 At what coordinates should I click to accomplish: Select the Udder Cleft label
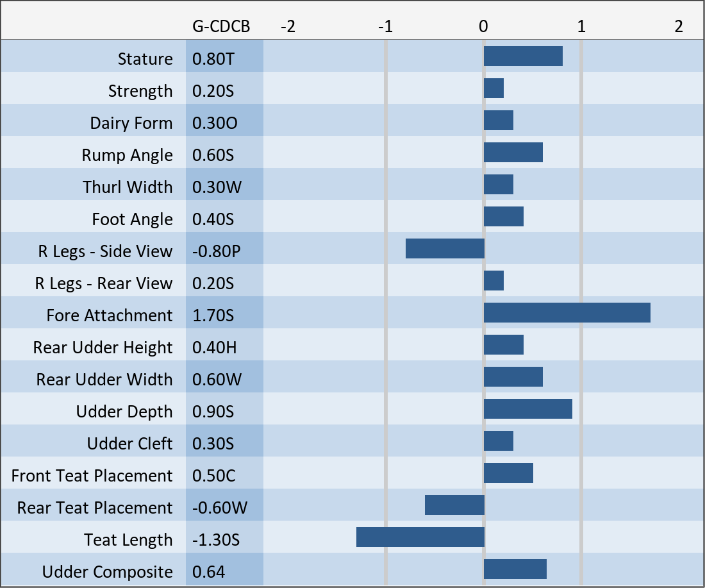[x=129, y=444]
